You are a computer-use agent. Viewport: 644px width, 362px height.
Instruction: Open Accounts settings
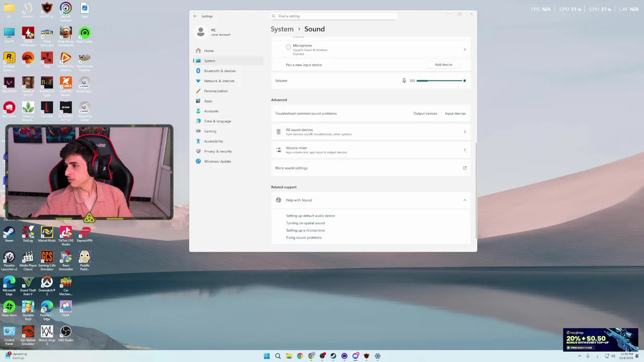[x=228, y=111]
